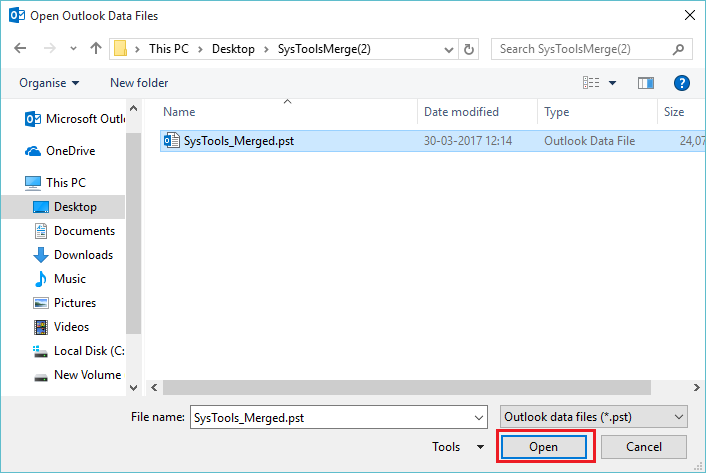Click the Pictures sidebar icon
This screenshot has width=706, height=473.
[41, 303]
